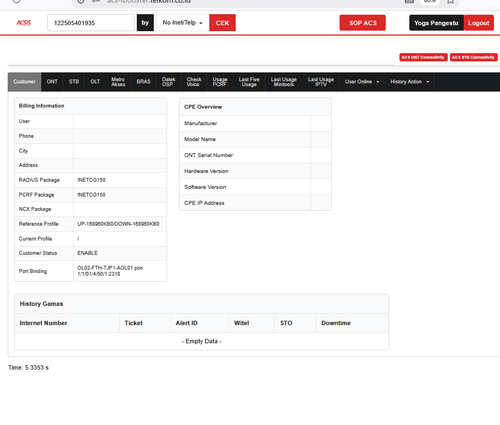Switch to the ONT tab
The height and width of the screenshot is (425, 500).
52,82
